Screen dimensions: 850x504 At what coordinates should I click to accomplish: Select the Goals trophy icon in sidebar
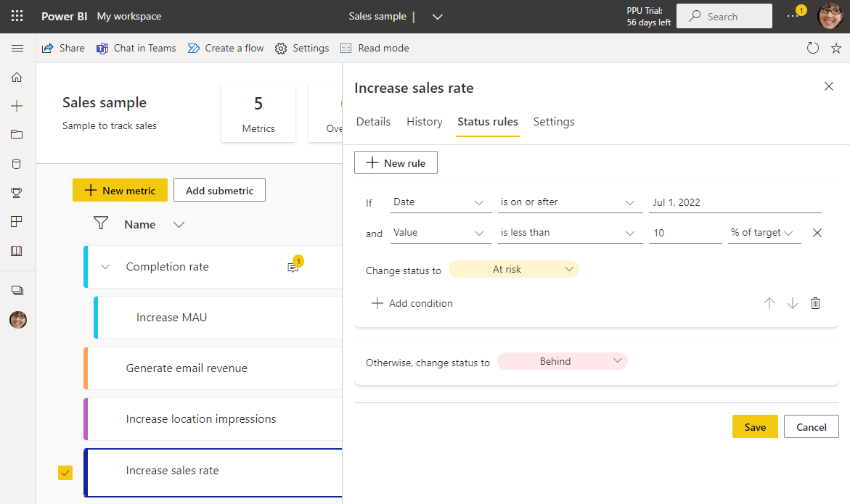click(17, 192)
